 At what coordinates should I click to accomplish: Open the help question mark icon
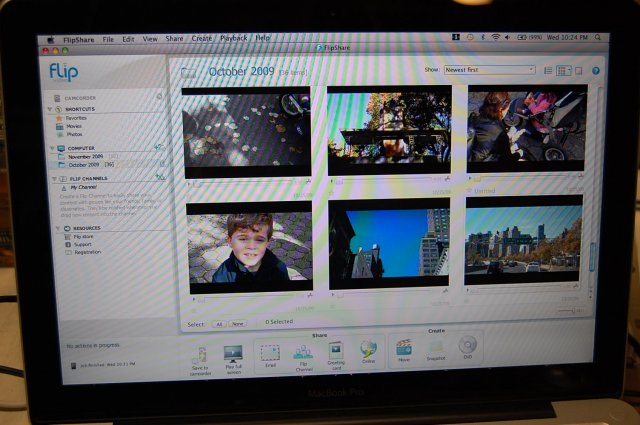tap(596, 71)
